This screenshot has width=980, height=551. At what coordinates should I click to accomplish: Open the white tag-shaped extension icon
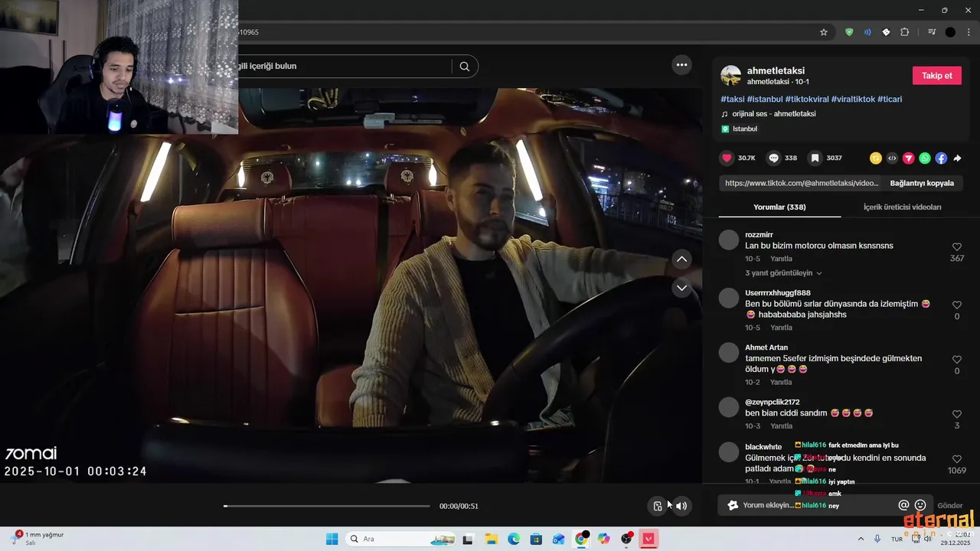coord(886,32)
